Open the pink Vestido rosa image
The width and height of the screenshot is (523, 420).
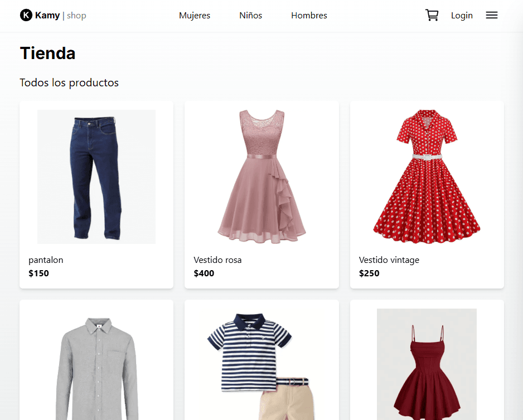pyautogui.click(x=261, y=177)
